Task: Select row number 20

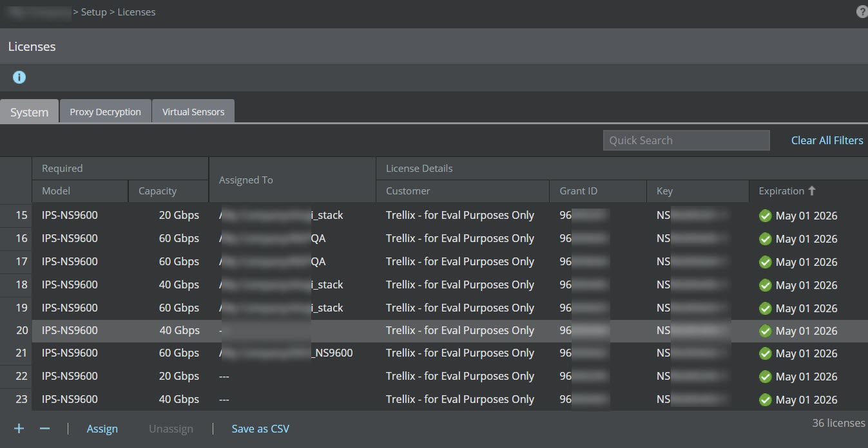Action: click(x=21, y=330)
